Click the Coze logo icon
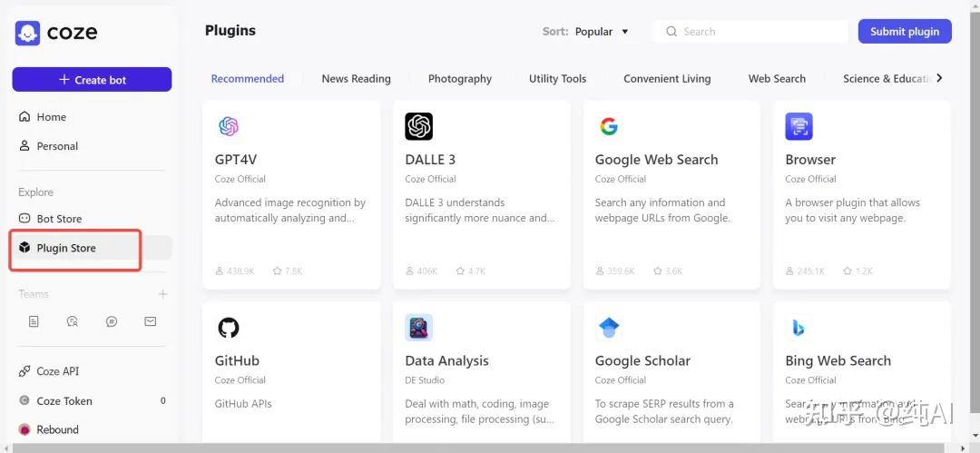 click(27, 34)
